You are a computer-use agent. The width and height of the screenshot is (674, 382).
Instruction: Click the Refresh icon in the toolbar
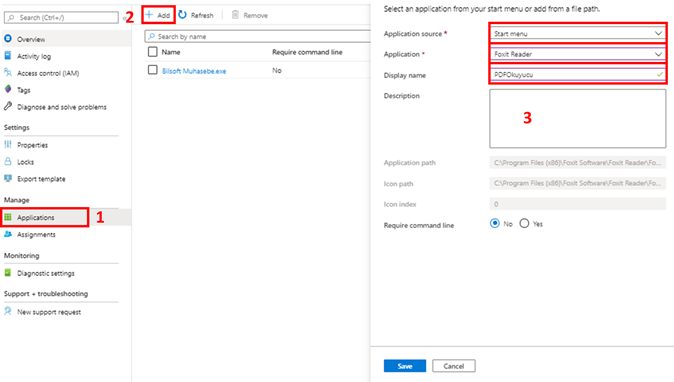(183, 15)
